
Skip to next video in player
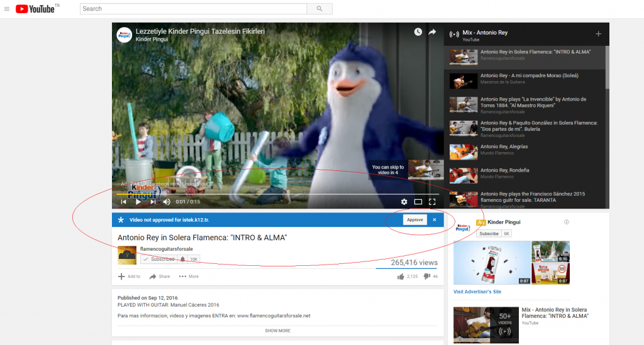pos(153,202)
